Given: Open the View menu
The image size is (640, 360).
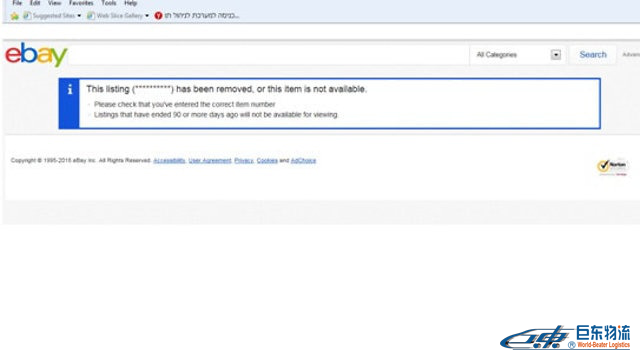Looking at the screenshot, I should 54,3.
